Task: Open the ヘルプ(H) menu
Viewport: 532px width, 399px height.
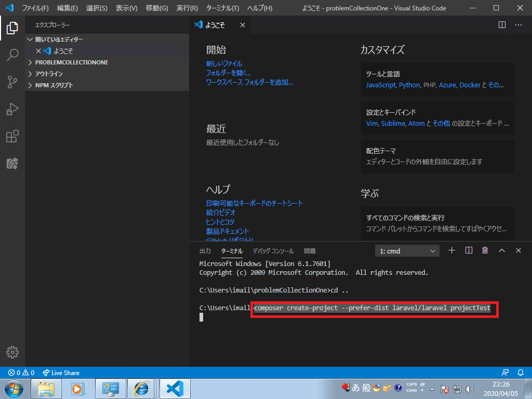Action: [x=260, y=8]
